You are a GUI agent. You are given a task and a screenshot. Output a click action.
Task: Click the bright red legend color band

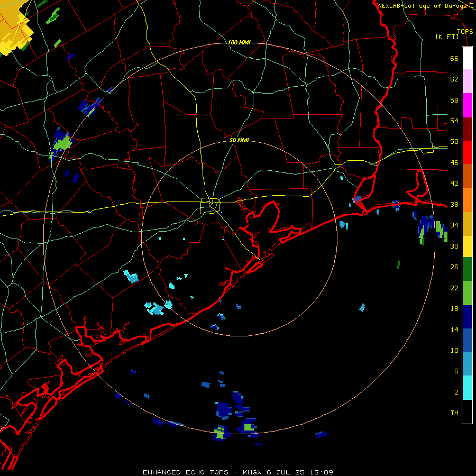467,152
